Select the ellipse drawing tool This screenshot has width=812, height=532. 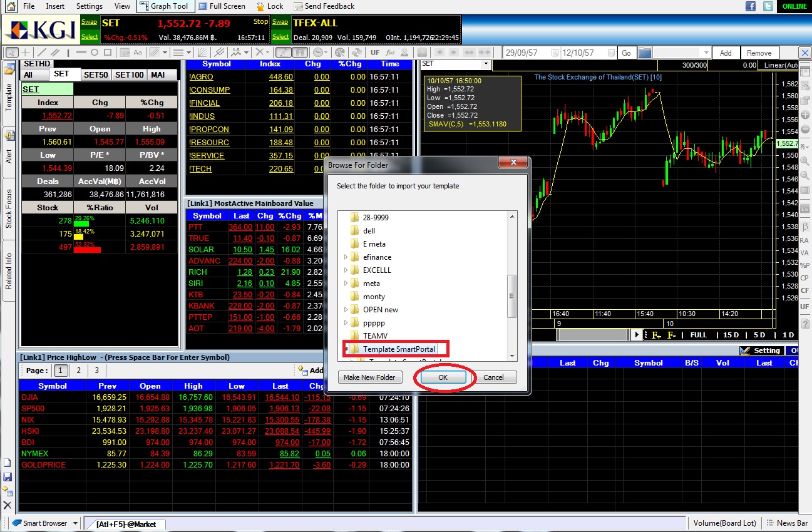(95, 53)
